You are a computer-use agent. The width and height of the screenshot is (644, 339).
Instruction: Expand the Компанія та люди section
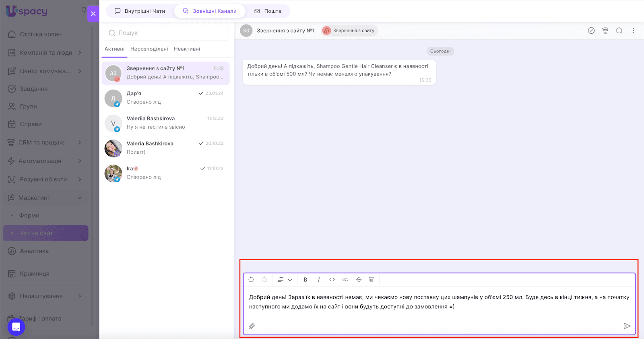[x=80, y=53]
